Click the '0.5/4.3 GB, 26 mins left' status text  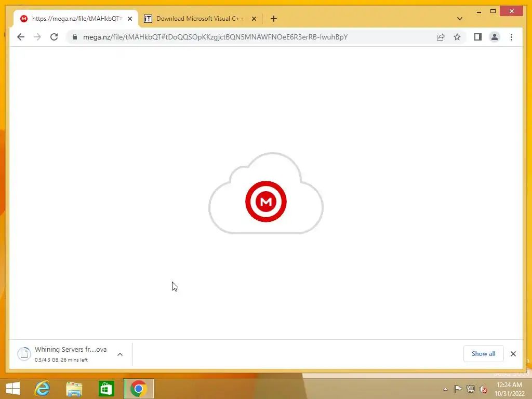[x=61, y=360]
